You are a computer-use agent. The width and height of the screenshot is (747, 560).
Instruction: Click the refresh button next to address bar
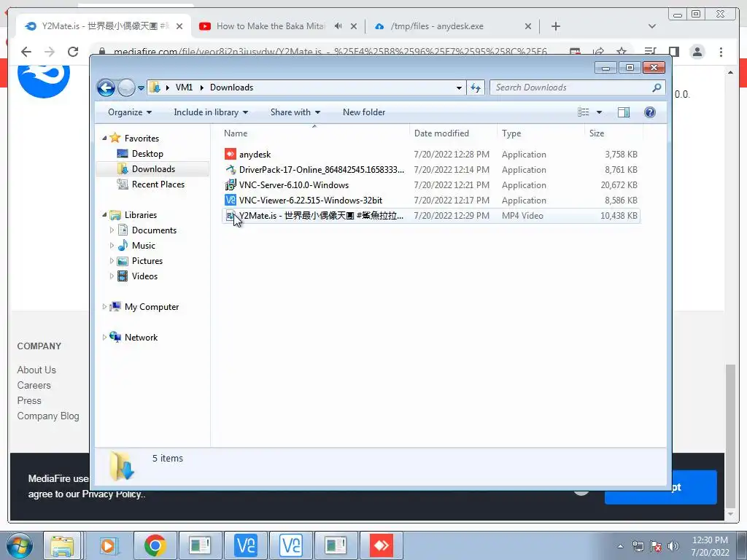pyautogui.click(x=476, y=87)
